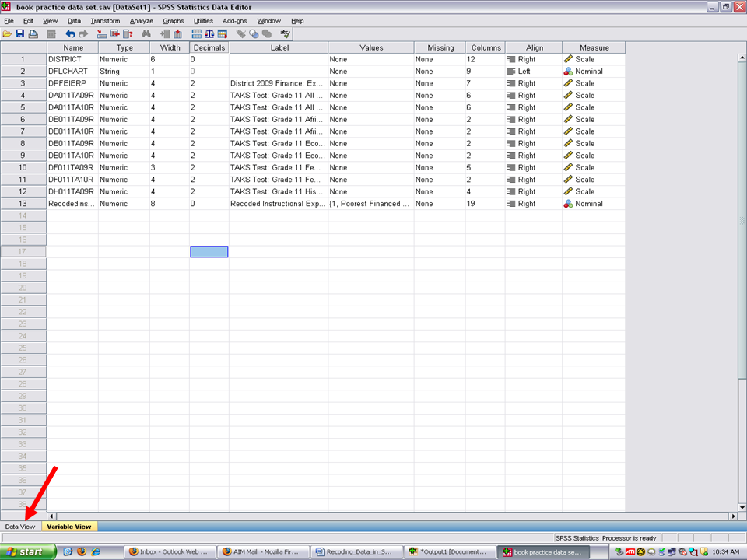The width and height of the screenshot is (747, 560).
Task: Click the Values cell for Recodedins variable
Action: (x=370, y=204)
